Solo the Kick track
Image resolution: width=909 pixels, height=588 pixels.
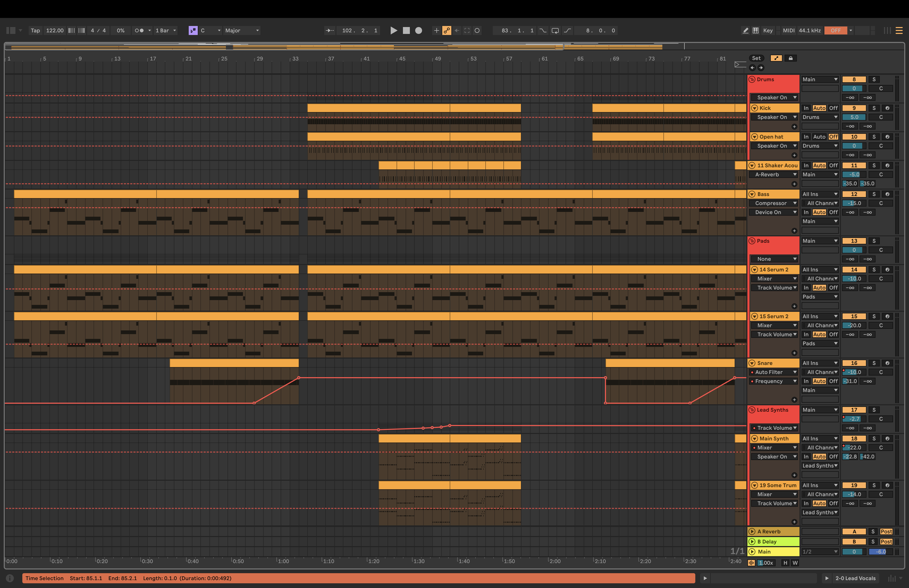(x=873, y=108)
